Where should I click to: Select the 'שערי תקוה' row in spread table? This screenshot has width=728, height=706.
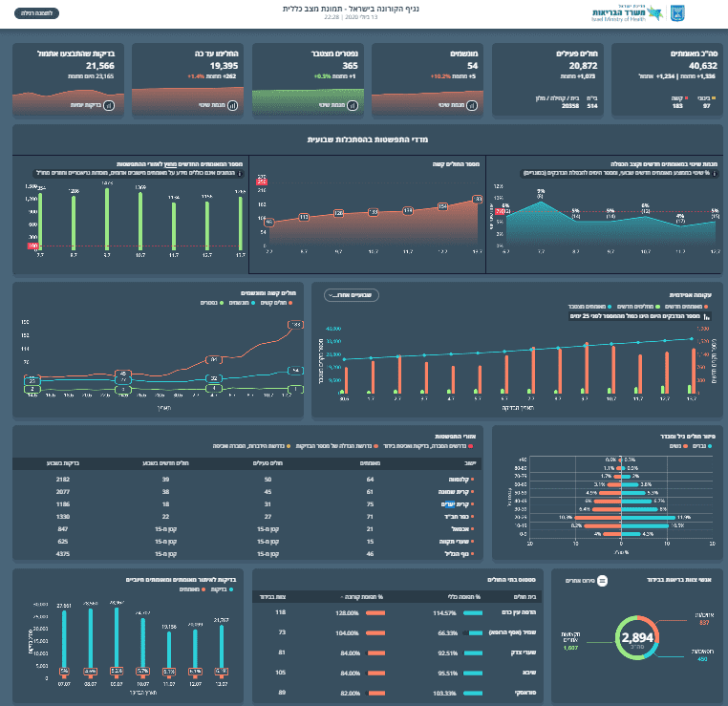coord(247,542)
